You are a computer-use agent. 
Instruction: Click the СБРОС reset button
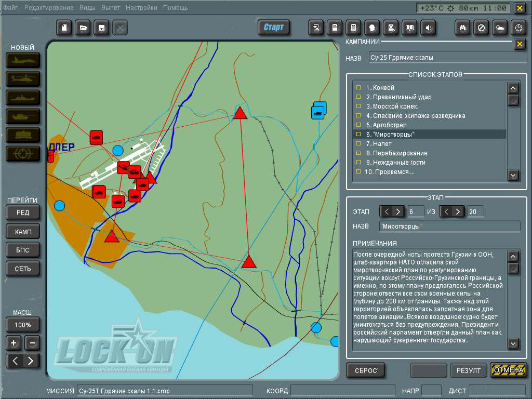coord(365,370)
